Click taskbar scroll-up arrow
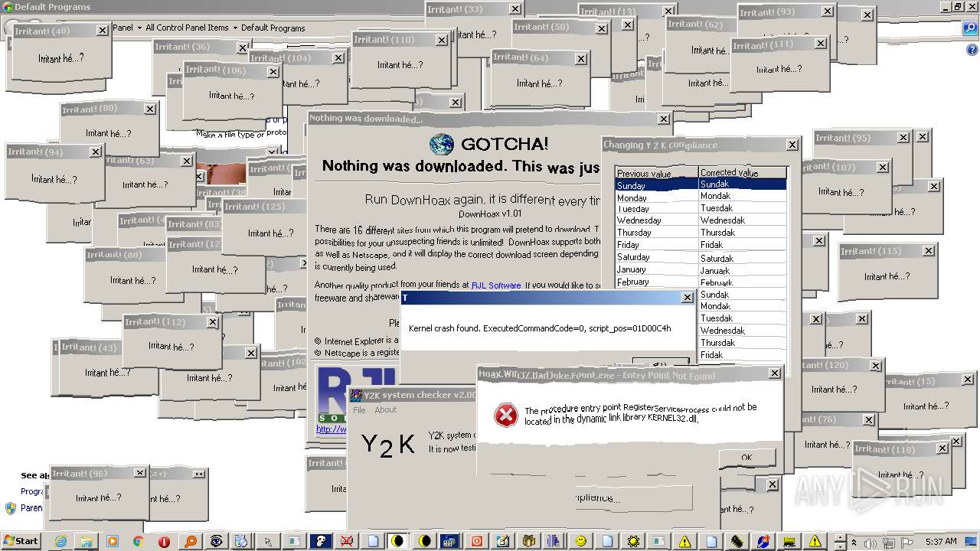The width and height of the screenshot is (980, 551). tap(840, 536)
